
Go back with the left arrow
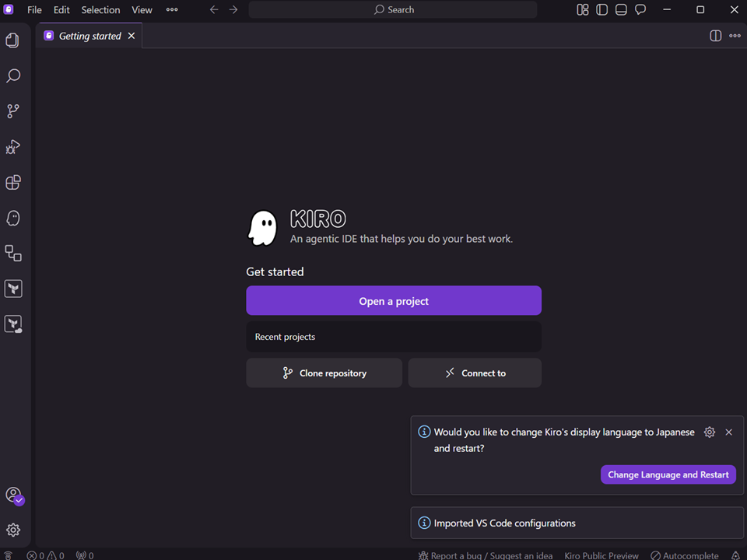214,9
